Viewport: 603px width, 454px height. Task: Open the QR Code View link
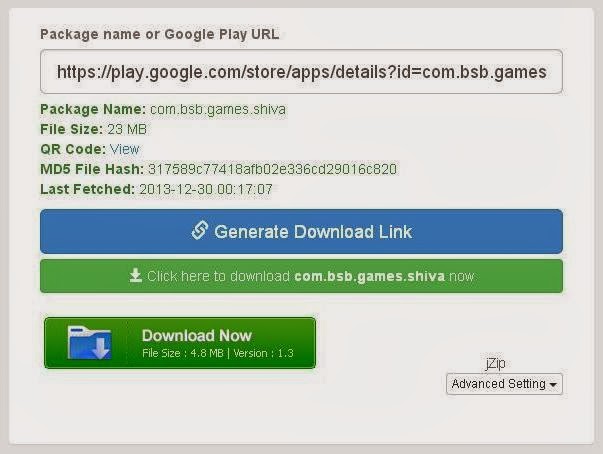[124, 149]
